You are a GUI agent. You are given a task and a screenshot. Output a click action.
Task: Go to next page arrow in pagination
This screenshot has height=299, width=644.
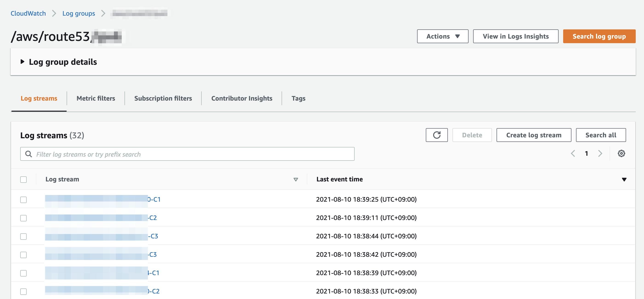[600, 153]
